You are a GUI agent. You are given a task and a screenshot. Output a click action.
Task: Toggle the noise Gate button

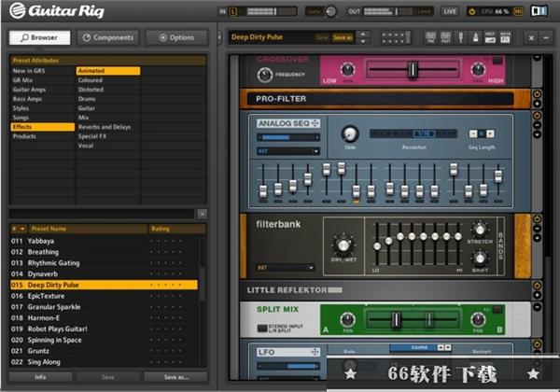[314, 11]
